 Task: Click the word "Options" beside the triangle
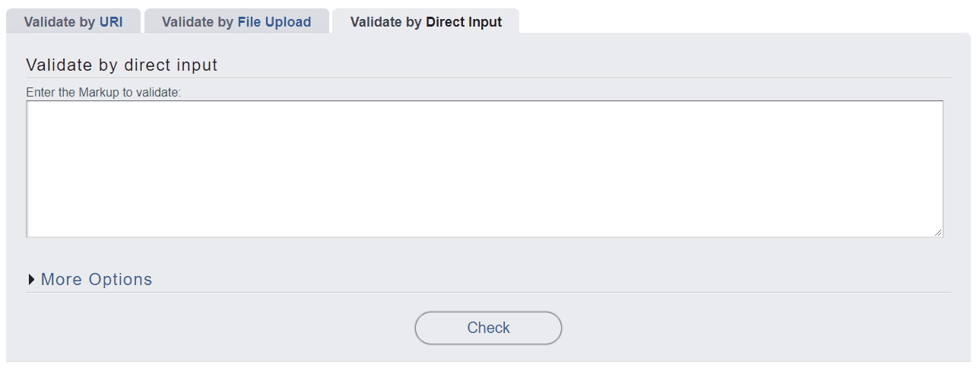(120, 280)
